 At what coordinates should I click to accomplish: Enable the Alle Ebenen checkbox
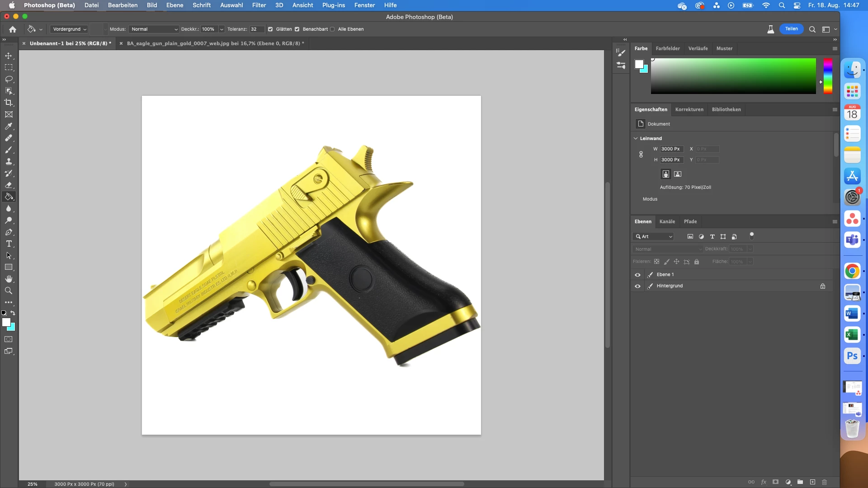332,29
